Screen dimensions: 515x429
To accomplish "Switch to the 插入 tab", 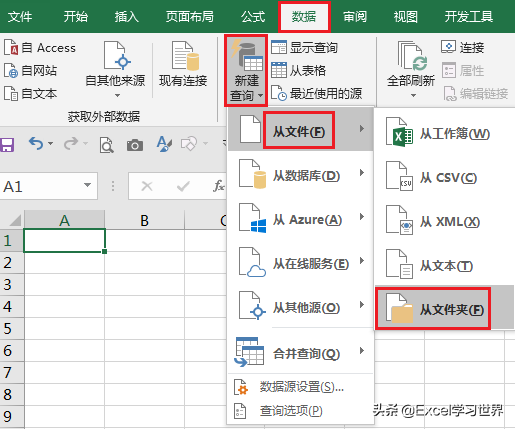I will 126,16.
